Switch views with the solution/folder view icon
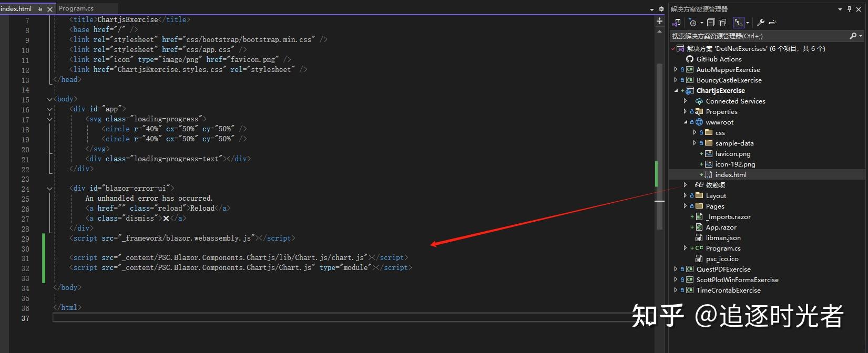 677,23
